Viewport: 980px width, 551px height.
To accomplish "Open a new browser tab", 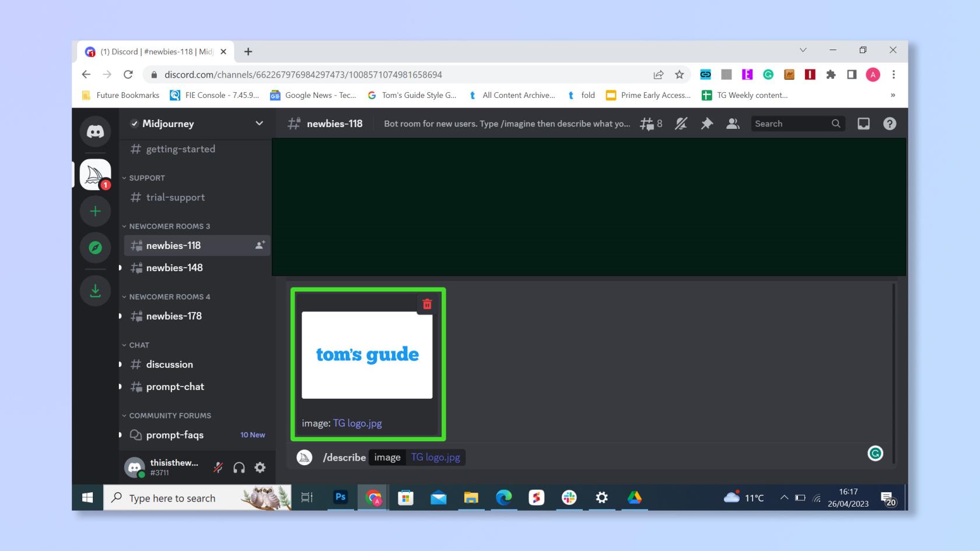I will coord(248,52).
